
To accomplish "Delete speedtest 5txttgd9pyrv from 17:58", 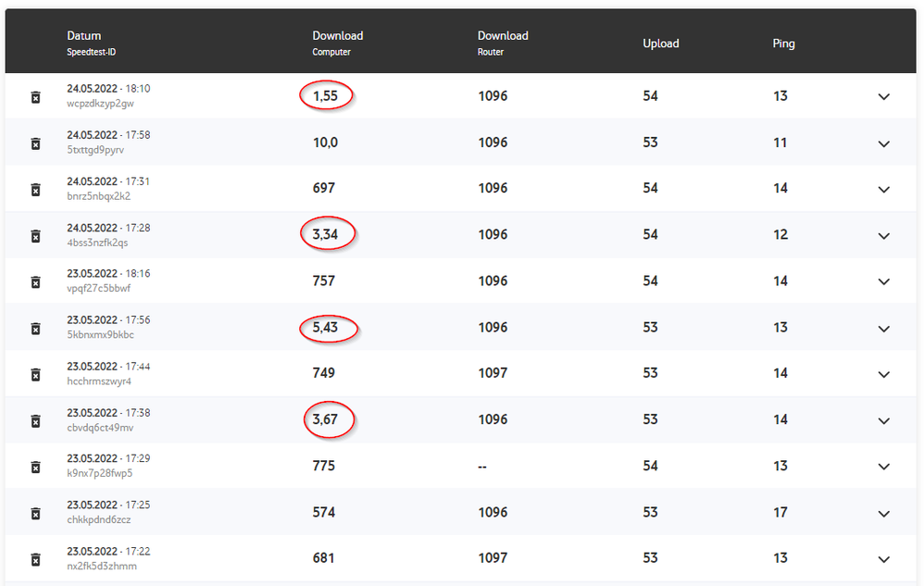I will click(x=35, y=143).
